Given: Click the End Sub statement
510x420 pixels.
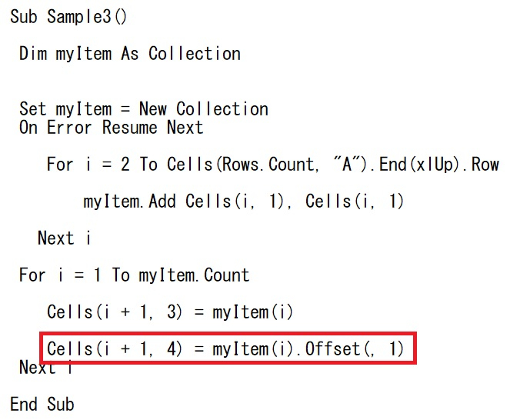Looking at the screenshot, I should click(42, 404).
